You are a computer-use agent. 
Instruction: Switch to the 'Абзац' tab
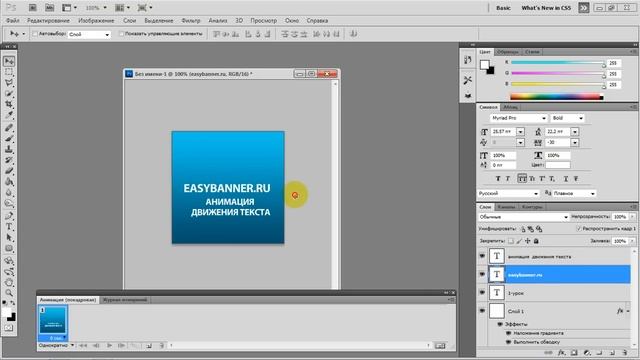tap(510, 107)
